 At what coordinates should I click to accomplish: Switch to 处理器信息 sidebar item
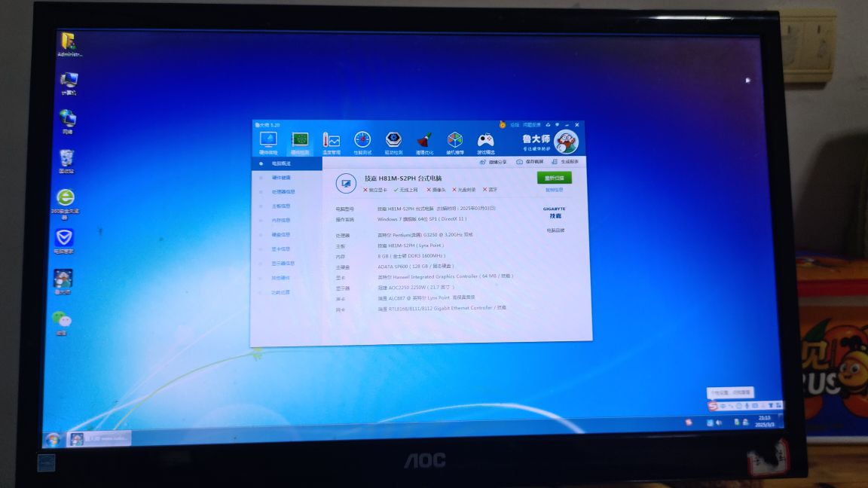click(x=283, y=192)
